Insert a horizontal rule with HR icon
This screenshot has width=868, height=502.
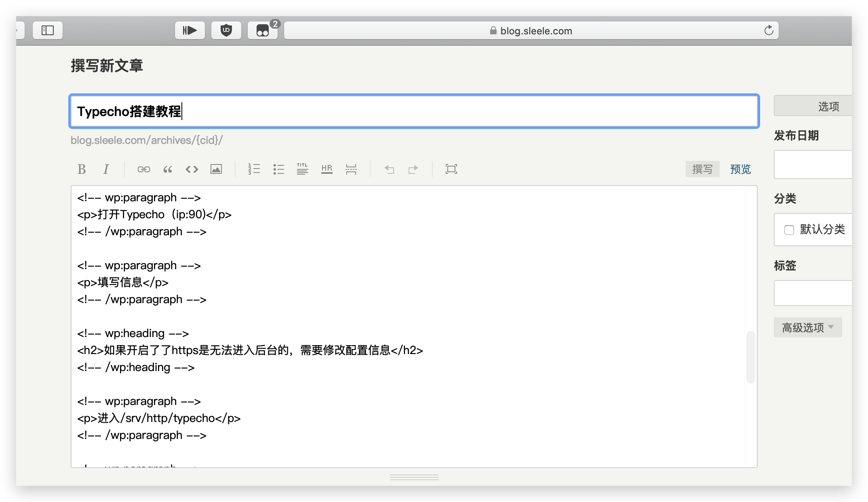(x=327, y=169)
